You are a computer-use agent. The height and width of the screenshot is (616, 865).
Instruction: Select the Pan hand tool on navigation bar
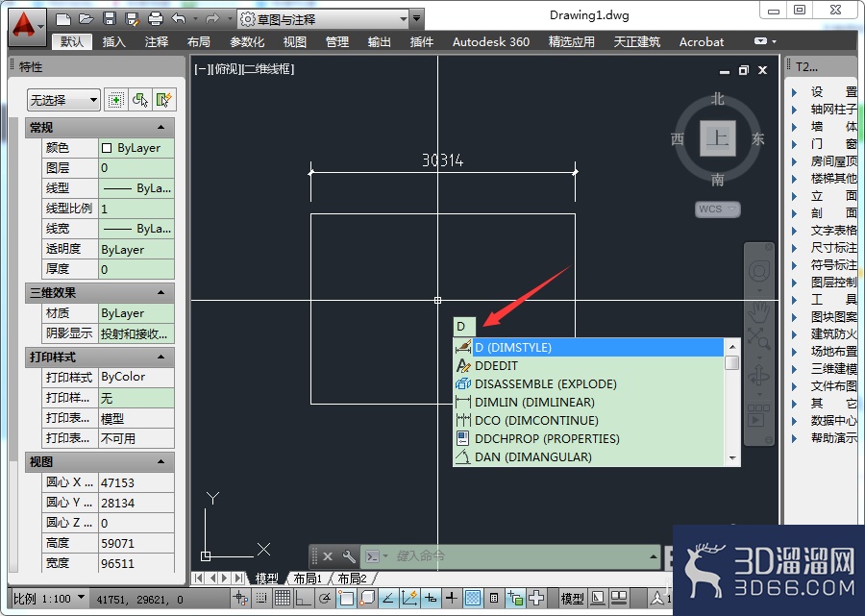pyautogui.click(x=759, y=312)
